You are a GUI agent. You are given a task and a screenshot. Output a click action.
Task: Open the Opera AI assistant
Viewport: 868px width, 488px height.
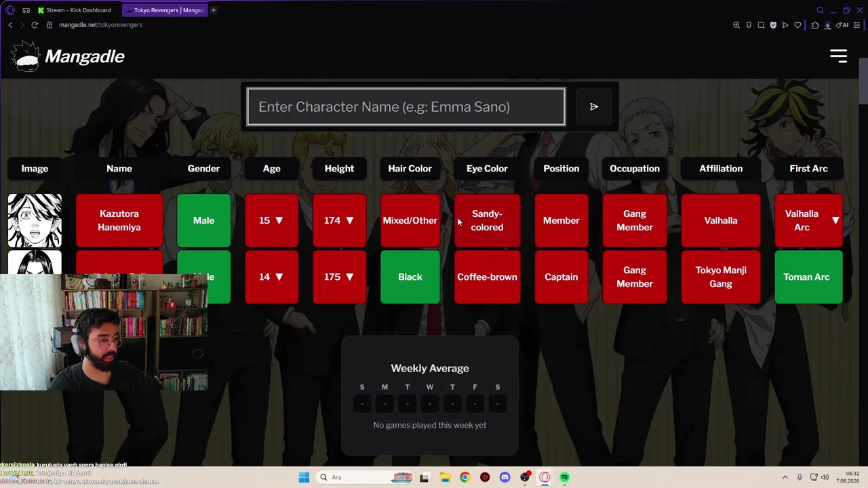tap(843, 25)
